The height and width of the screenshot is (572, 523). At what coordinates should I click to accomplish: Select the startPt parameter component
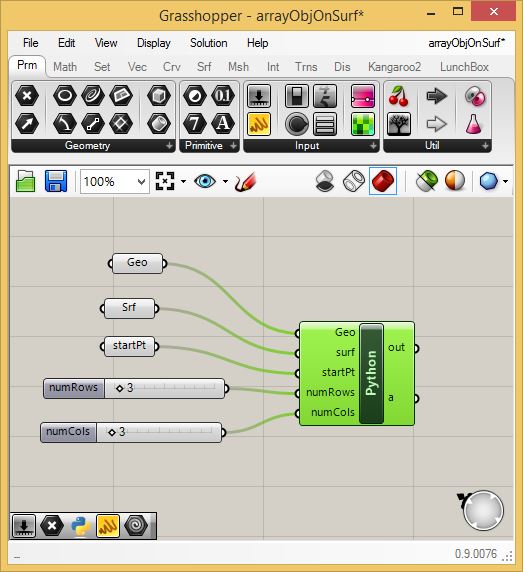click(129, 346)
